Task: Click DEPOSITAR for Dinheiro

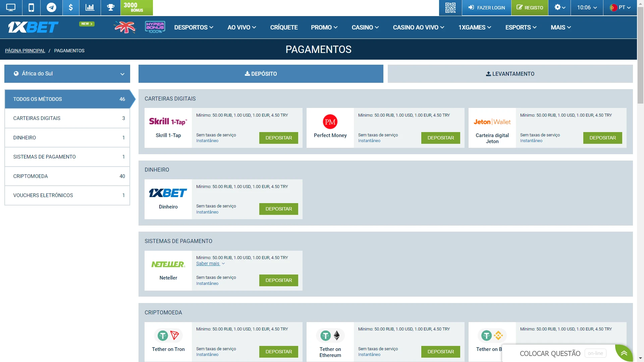Action: 278,209
